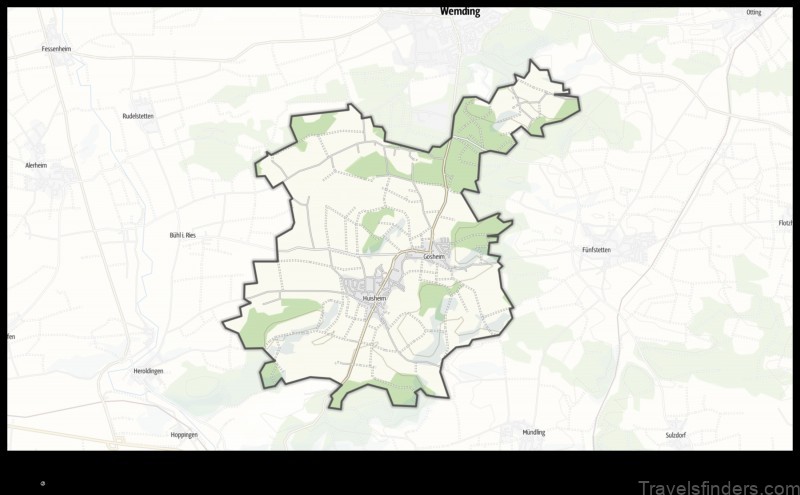
Task: Select the Rudelstetten place label
Action: pos(138,116)
